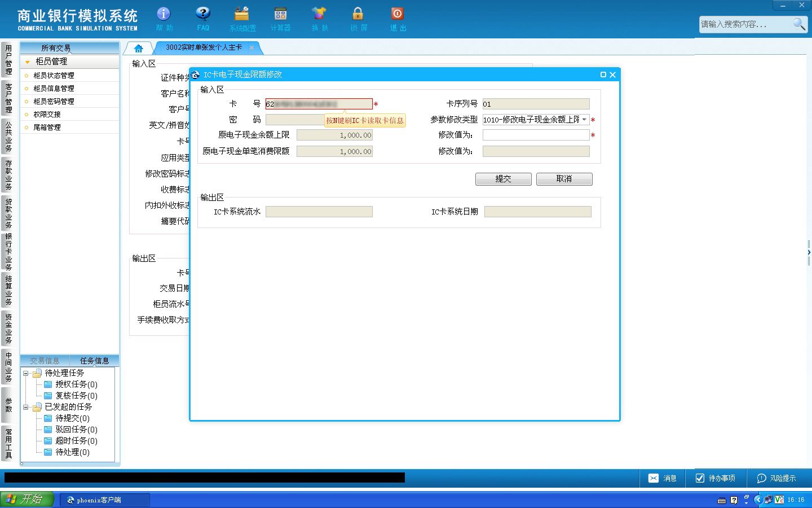Open 柜员信息管理 in the menu
This screenshot has width=812, height=508.
(x=54, y=89)
